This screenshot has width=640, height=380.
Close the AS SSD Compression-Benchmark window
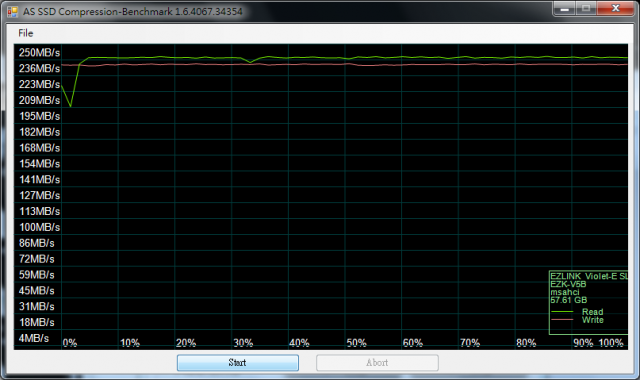[616, 9]
